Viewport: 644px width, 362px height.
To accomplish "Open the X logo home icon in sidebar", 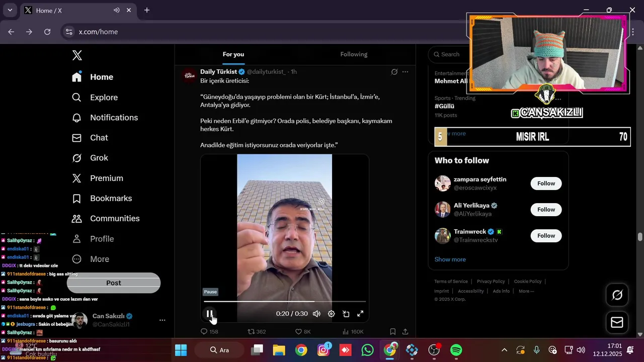I will pyautogui.click(x=77, y=55).
